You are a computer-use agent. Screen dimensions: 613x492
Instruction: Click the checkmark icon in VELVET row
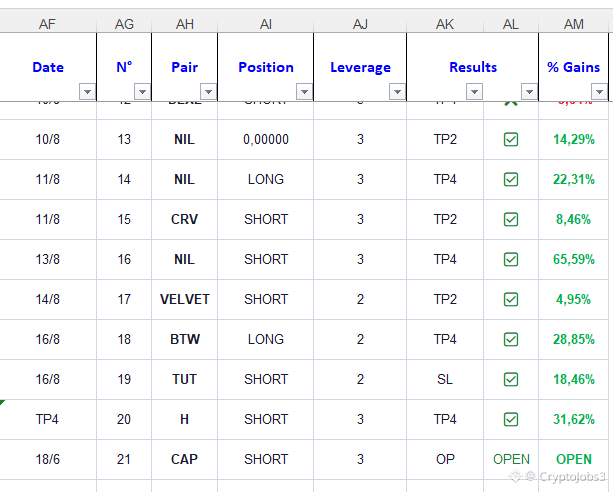coord(511,300)
